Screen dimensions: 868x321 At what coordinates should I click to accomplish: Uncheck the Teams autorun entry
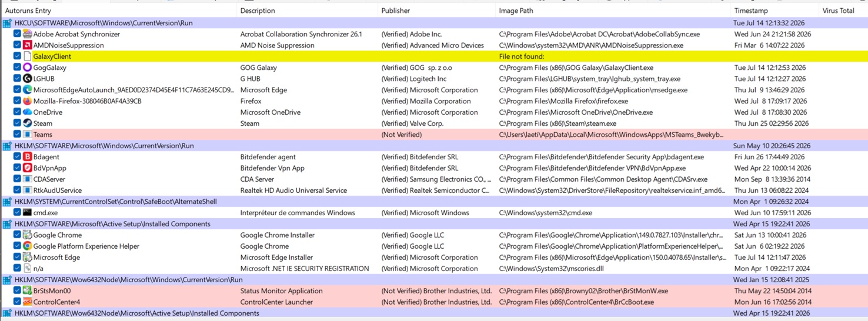click(17, 135)
